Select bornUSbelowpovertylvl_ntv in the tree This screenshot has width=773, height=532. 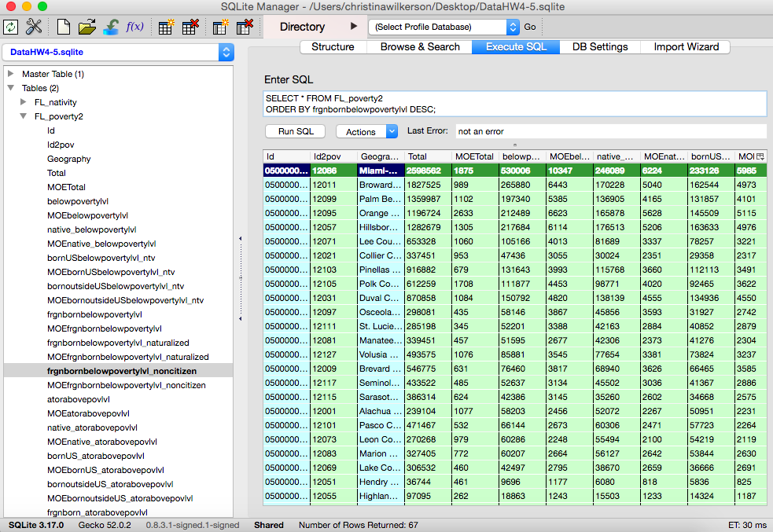(x=101, y=258)
